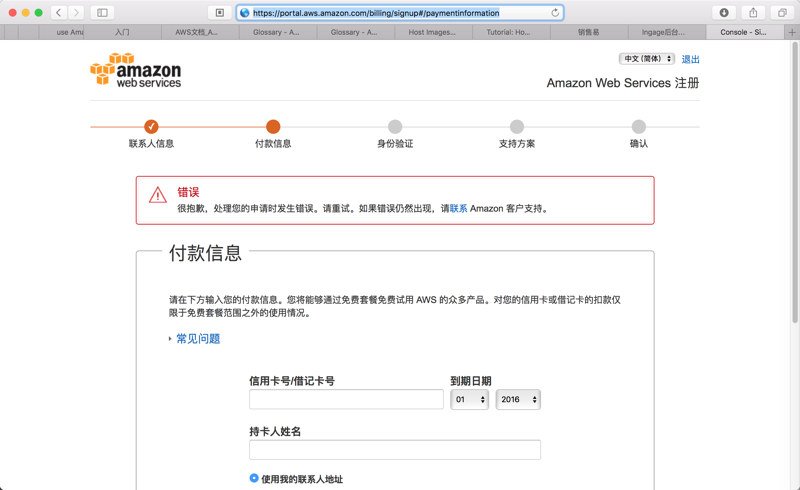Switch to the Ingage后台 tab
This screenshot has width=800, height=490.
click(667, 32)
